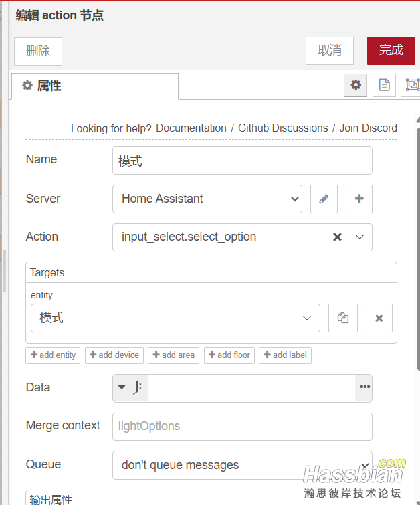Open the Documentation link

[x=191, y=128]
